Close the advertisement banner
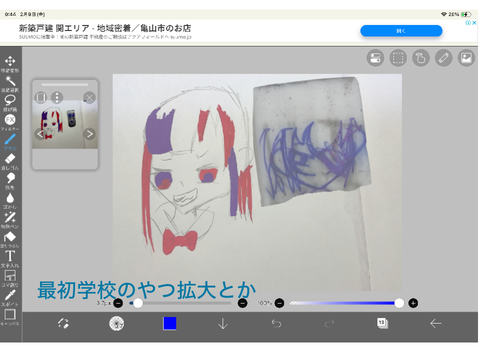 pyautogui.click(x=474, y=23)
